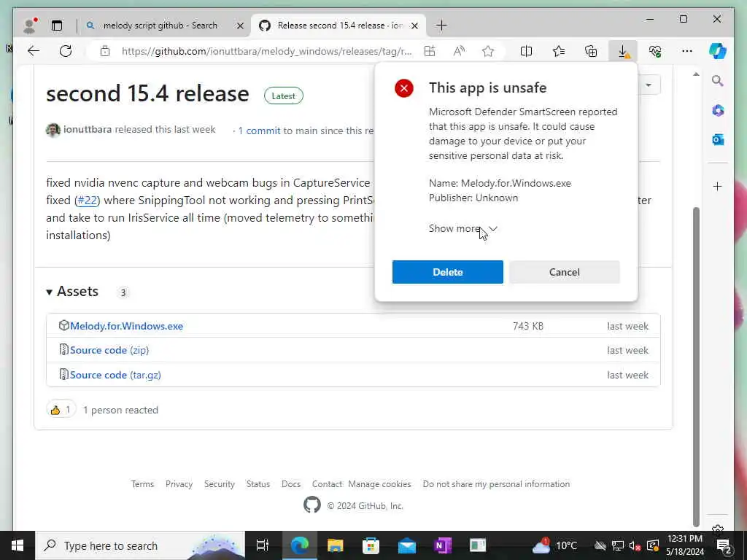Click GitHub logo in footer
747x560 pixels.
[312, 505]
